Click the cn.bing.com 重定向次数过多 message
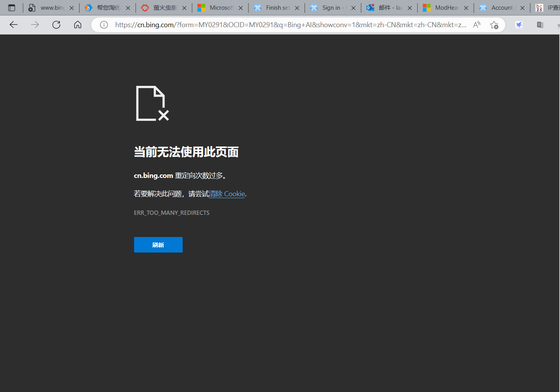 tap(180, 176)
